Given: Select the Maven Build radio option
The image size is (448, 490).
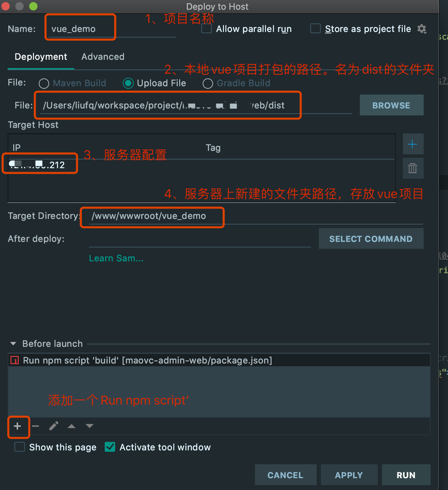Looking at the screenshot, I should 44,83.
